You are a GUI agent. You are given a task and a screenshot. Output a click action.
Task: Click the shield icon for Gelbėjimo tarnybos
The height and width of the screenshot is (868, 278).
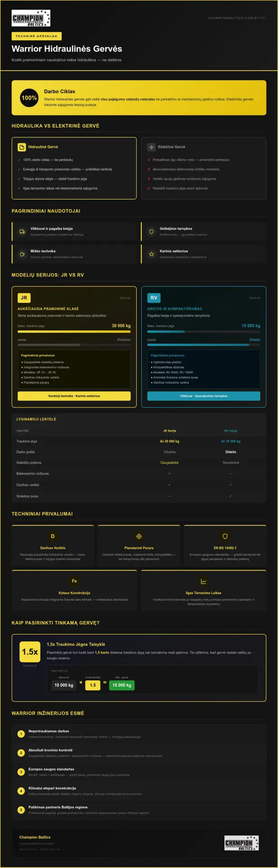click(x=152, y=231)
